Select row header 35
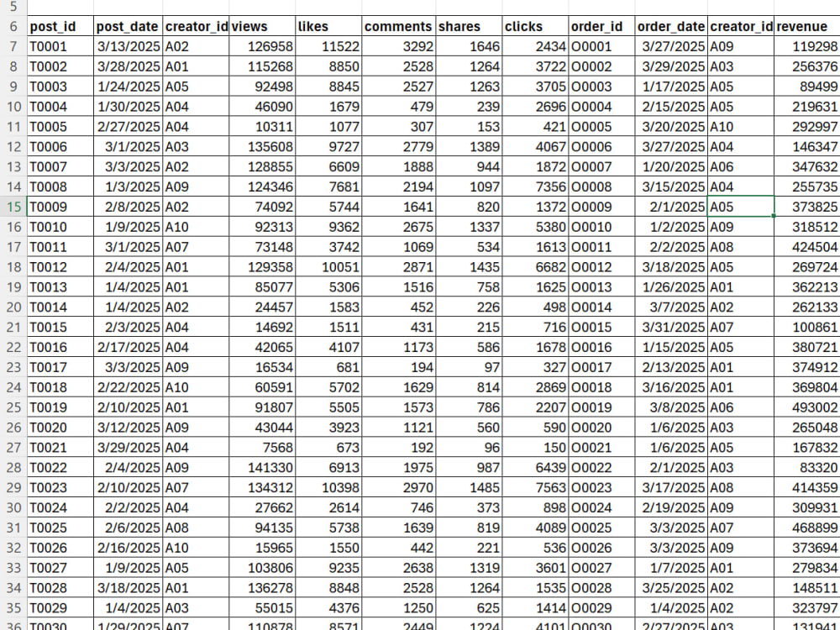The height and width of the screenshot is (630, 840). pyautogui.click(x=13, y=608)
